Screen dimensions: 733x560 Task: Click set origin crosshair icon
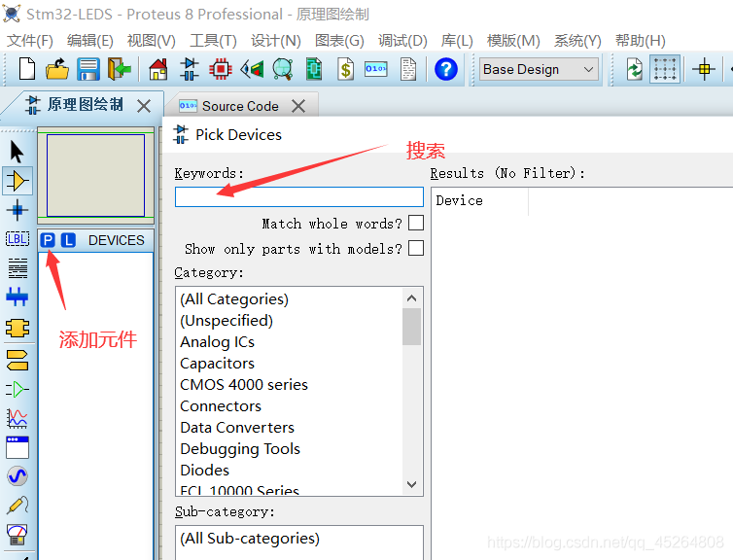pyautogui.click(x=704, y=69)
